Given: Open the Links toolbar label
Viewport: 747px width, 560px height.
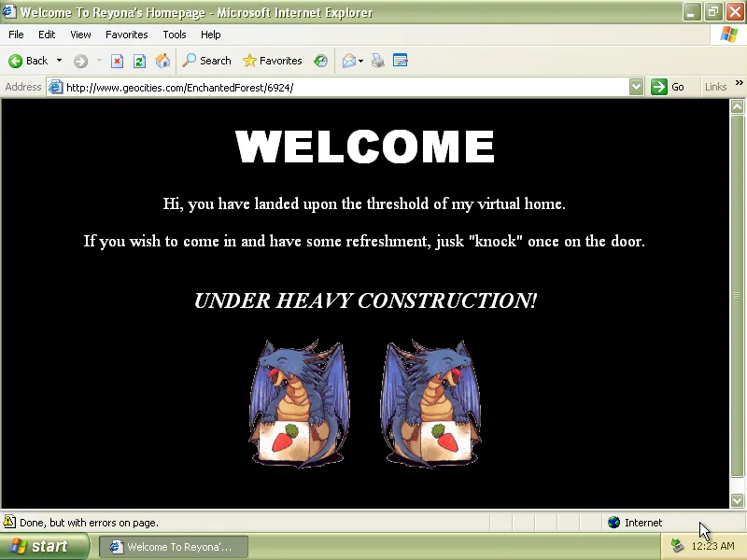Looking at the screenshot, I should coord(715,87).
